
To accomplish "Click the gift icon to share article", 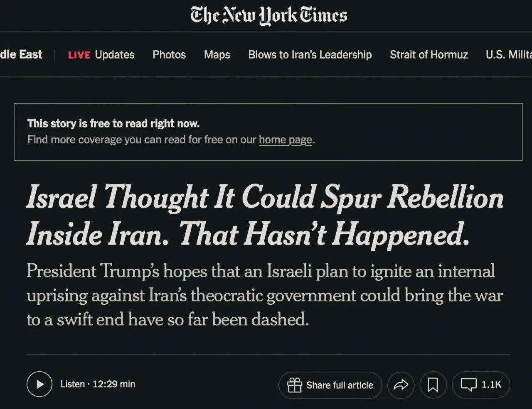I will (294, 385).
